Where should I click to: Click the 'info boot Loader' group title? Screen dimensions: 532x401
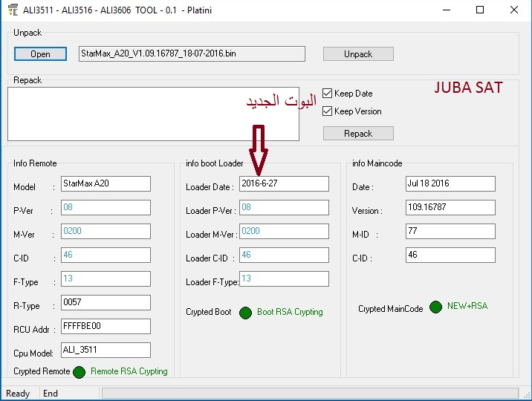click(x=215, y=163)
